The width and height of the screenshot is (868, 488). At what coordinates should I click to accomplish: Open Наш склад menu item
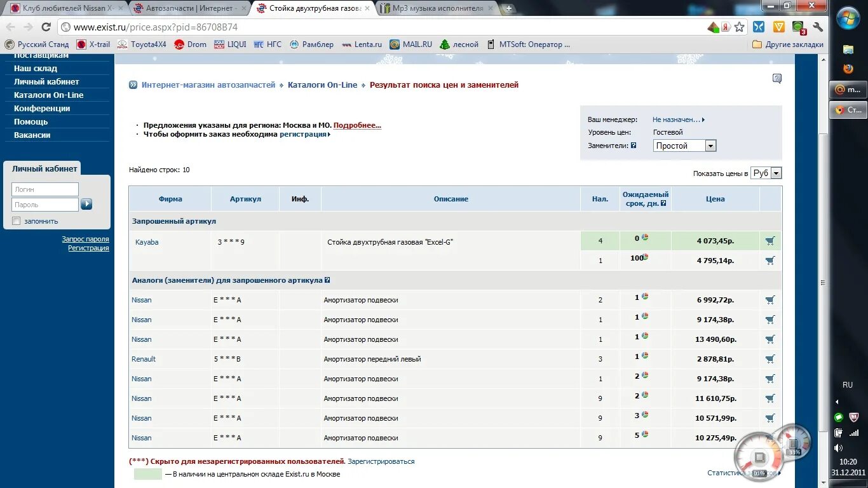[x=36, y=68]
